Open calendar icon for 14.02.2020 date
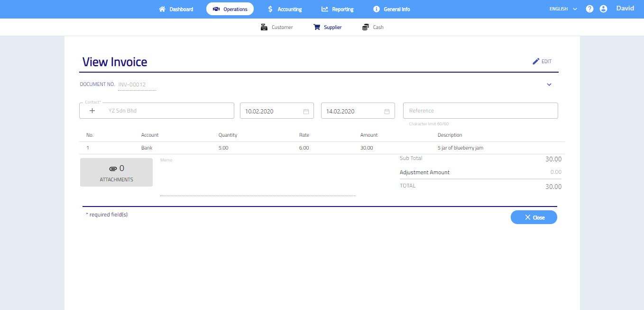644x310 pixels. point(386,112)
